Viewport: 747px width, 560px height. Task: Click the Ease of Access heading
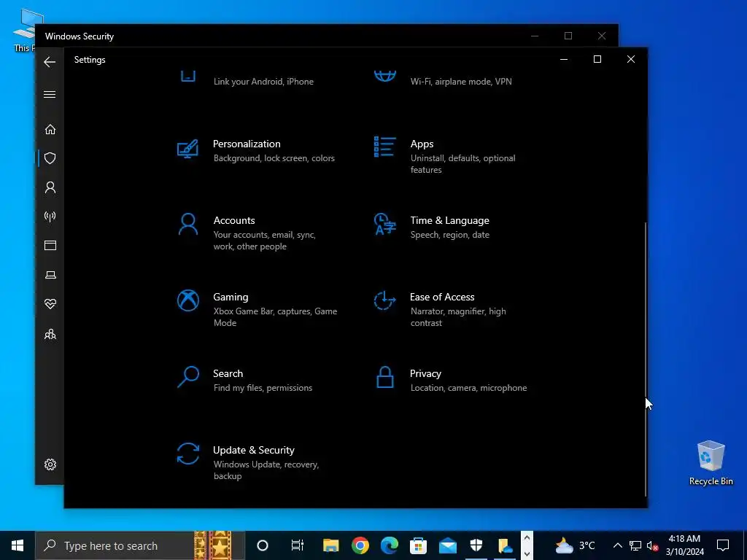[x=442, y=297]
